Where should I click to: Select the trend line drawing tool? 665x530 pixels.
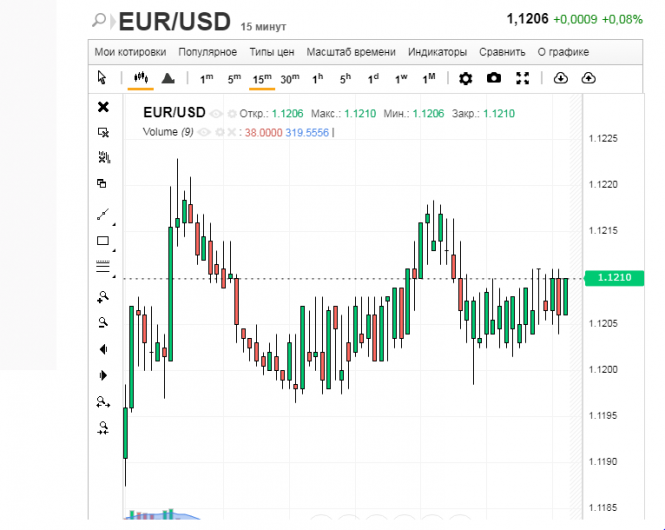pyautogui.click(x=103, y=215)
